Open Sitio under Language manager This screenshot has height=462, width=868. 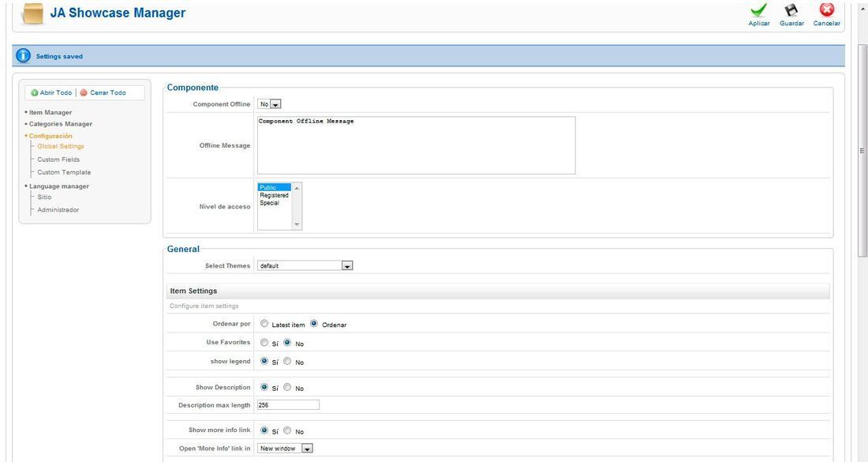(44, 197)
